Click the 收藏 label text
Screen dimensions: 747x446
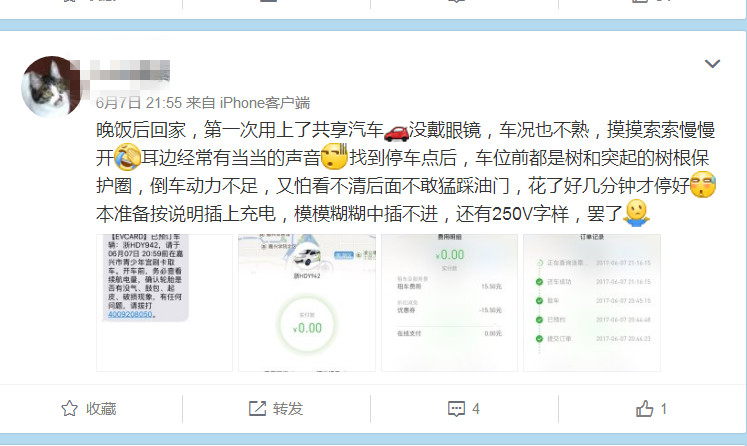coord(101,409)
